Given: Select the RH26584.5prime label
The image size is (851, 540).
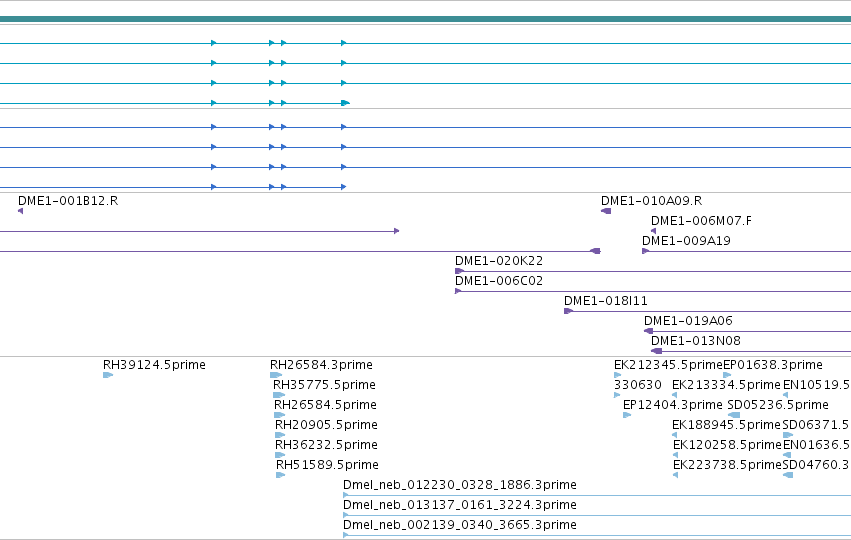Looking at the screenshot, I should (325, 405).
